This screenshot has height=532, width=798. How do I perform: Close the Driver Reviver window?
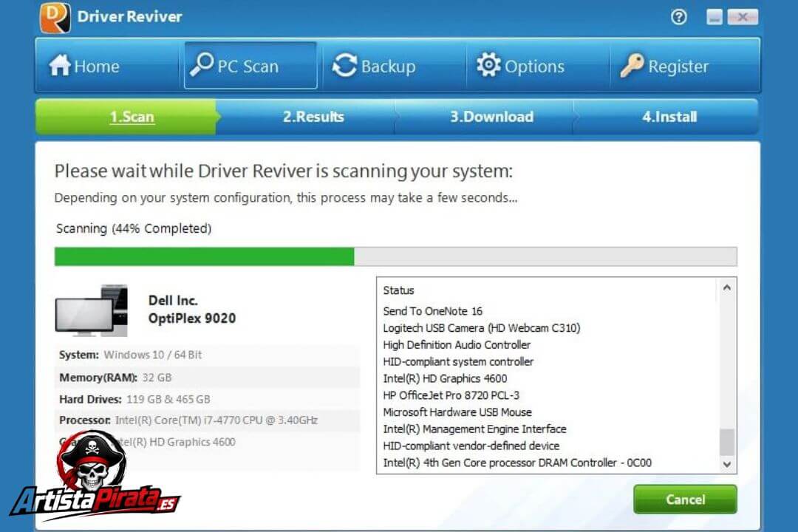tap(743, 17)
